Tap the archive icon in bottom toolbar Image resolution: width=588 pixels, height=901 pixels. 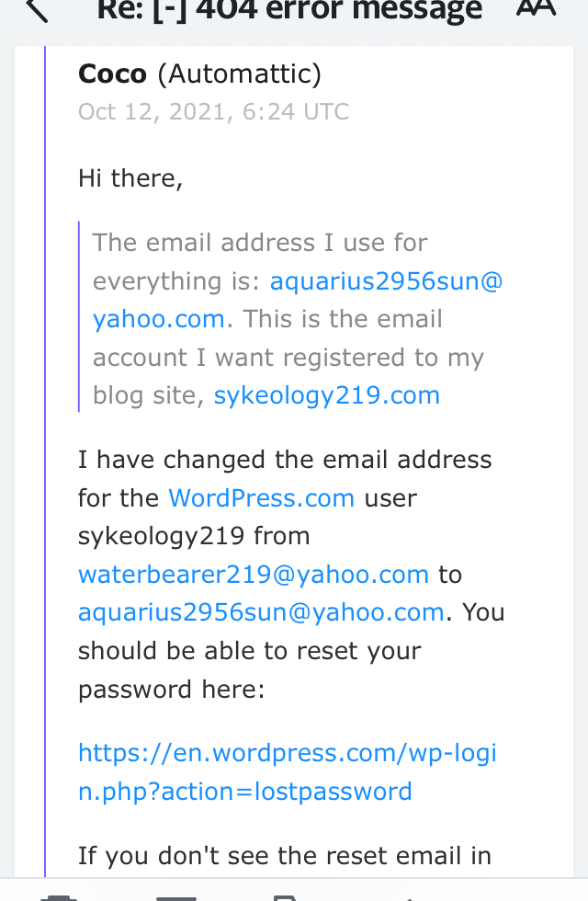(x=176, y=896)
